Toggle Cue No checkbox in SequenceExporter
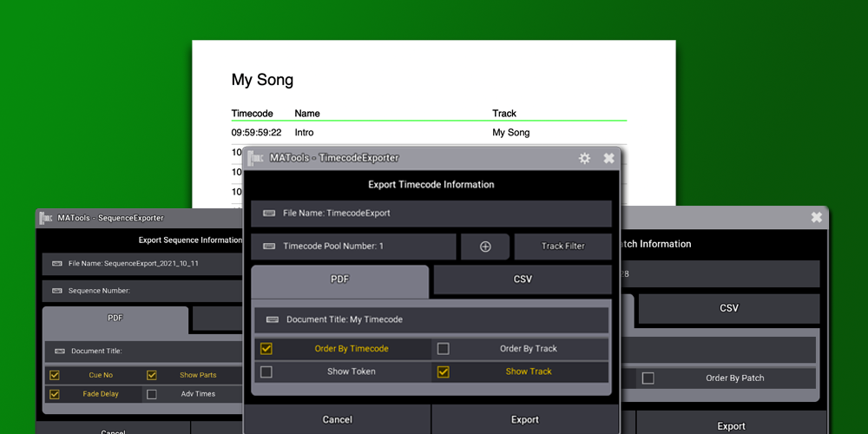The width and height of the screenshot is (868, 434). tap(54, 375)
